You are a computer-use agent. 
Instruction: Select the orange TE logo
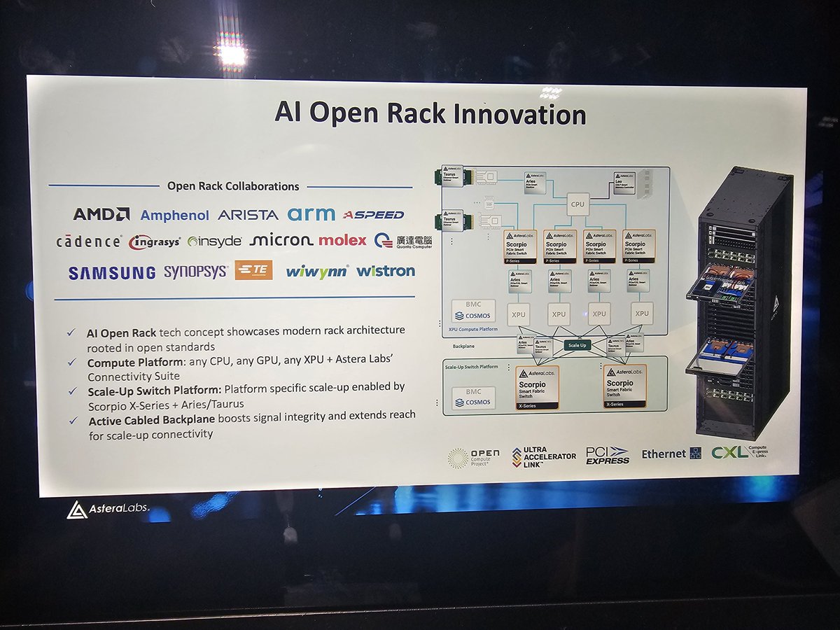253,271
